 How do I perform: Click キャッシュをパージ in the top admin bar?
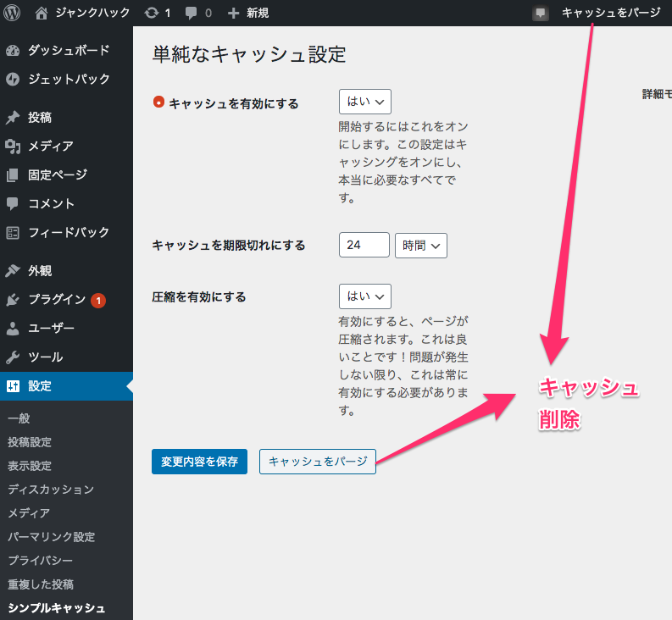[610, 13]
